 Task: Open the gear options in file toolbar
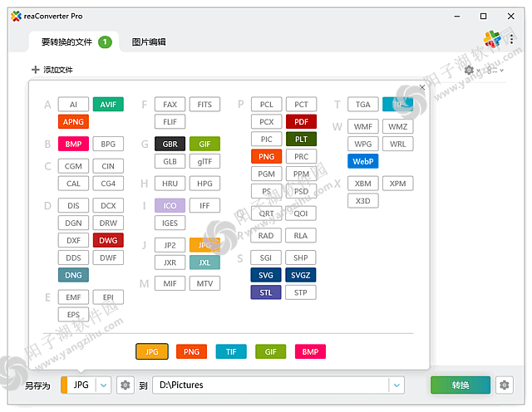click(469, 71)
